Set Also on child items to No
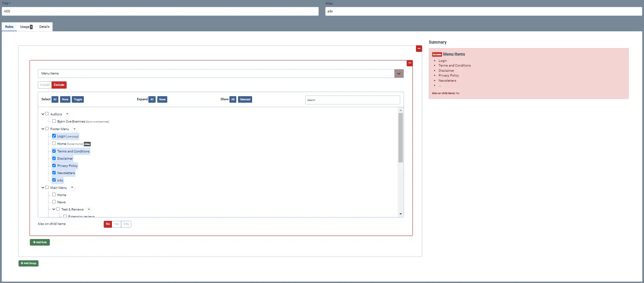The width and height of the screenshot is (644, 283). [x=108, y=224]
